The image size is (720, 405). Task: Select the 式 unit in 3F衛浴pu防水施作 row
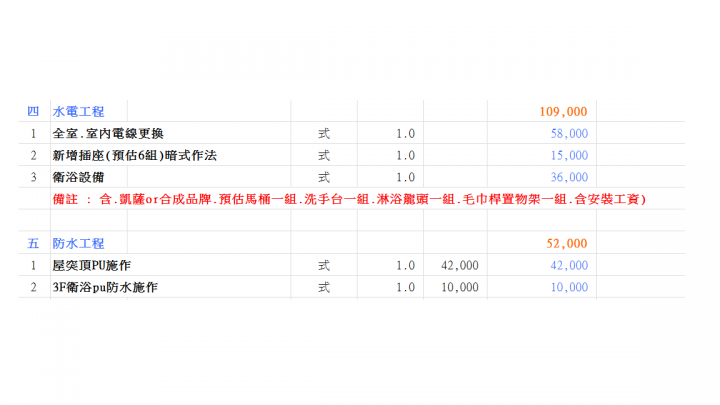tap(324, 287)
